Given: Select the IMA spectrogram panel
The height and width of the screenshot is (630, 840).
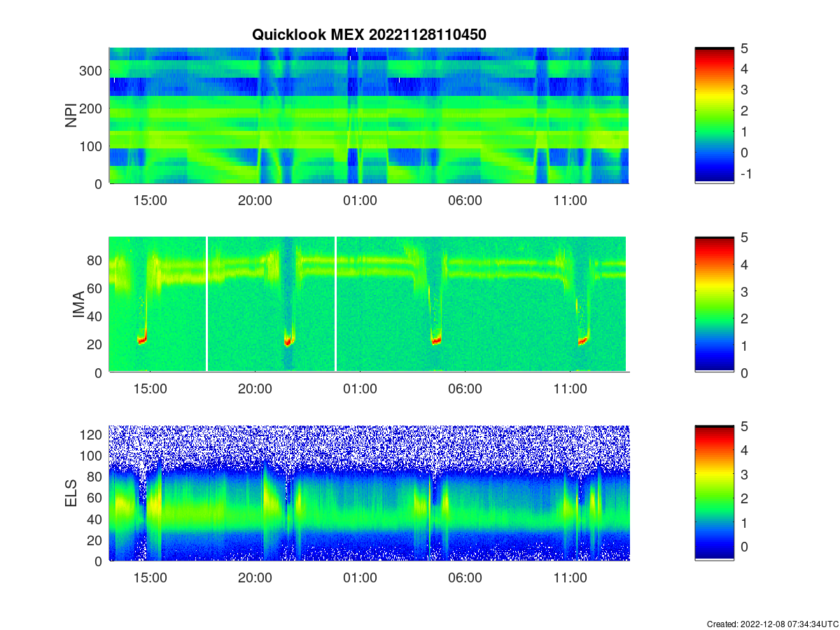Looking at the screenshot, I should pos(369,304).
